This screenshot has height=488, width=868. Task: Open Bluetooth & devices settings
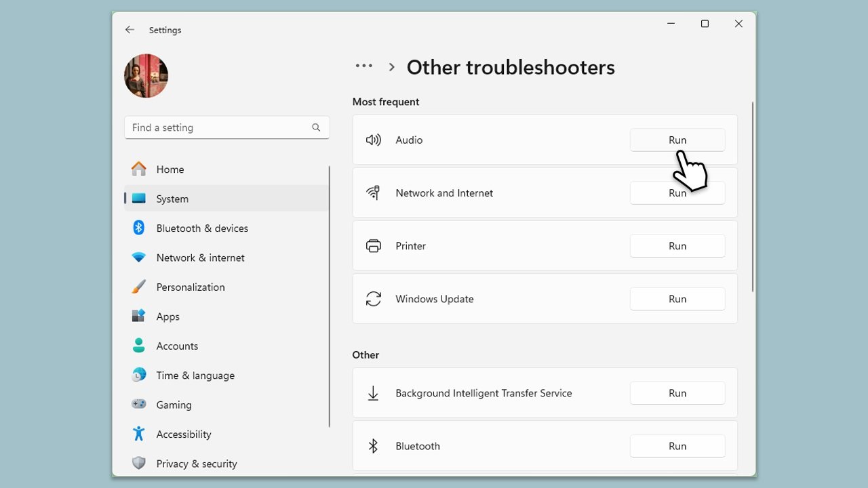201,228
